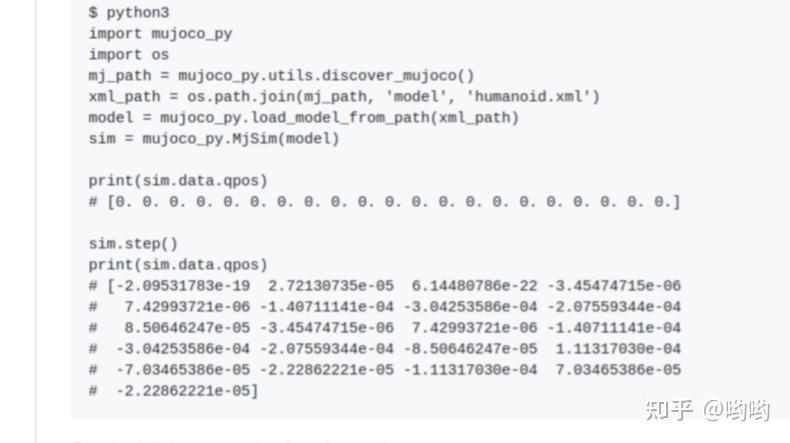Click the mj_path assignment line
The image size is (790, 443).
[281, 76]
